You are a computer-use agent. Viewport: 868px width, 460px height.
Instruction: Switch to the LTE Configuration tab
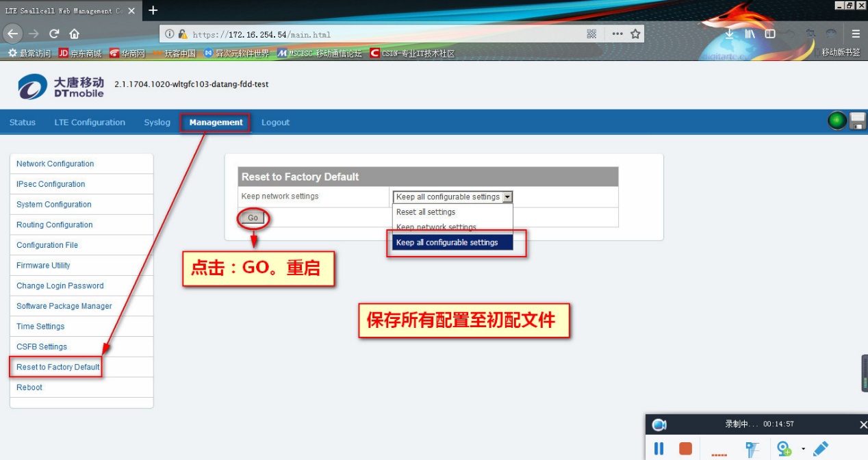(90, 123)
